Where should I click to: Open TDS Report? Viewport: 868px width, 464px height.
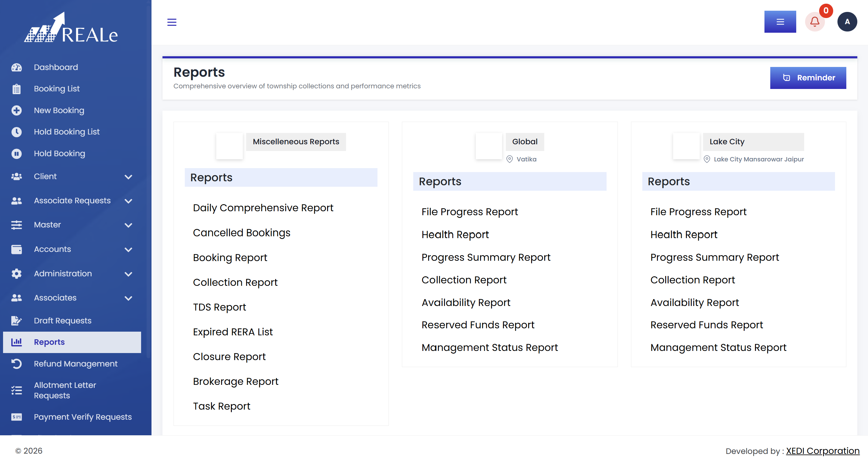219,307
